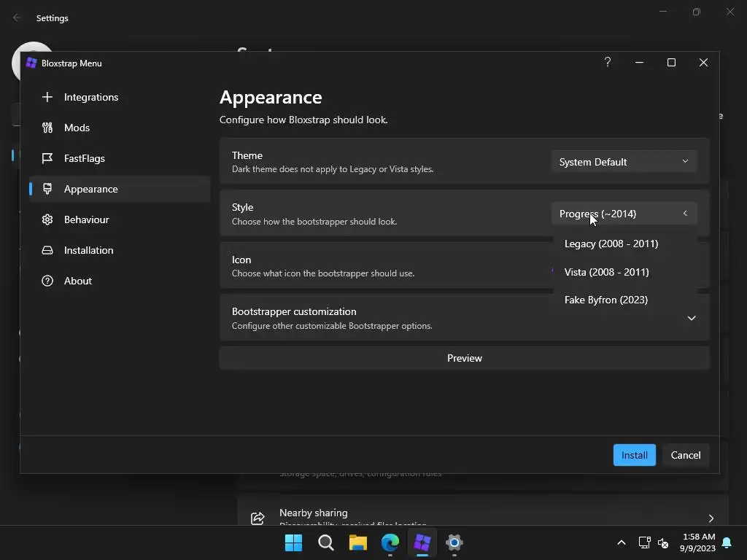Open the Theme System Default dropdown

624,162
